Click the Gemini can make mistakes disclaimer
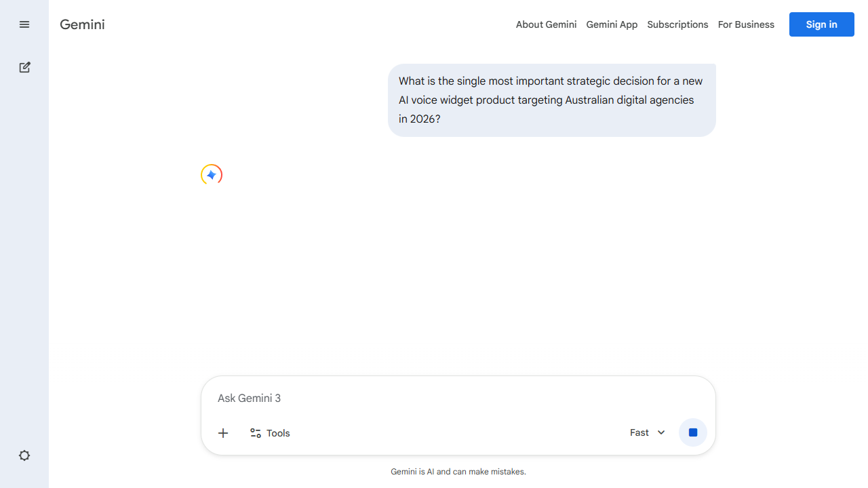 point(458,472)
